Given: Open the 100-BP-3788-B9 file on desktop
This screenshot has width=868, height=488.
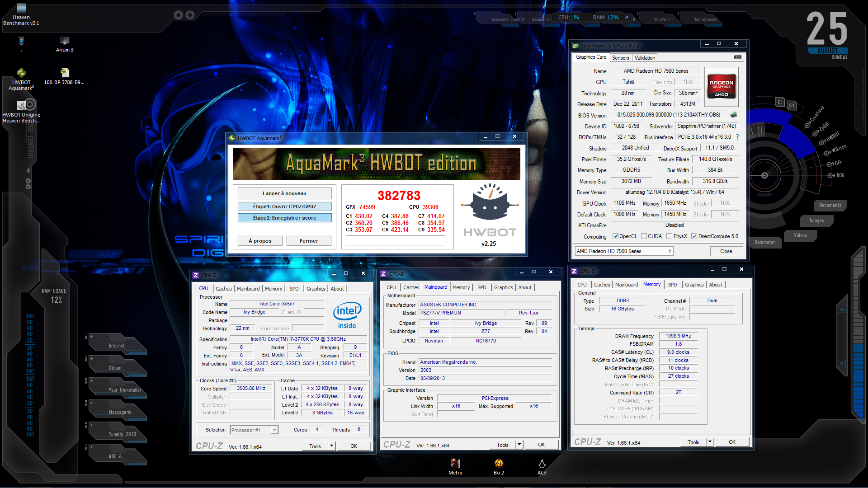Looking at the screenshot, I should [x=64, y=76].
